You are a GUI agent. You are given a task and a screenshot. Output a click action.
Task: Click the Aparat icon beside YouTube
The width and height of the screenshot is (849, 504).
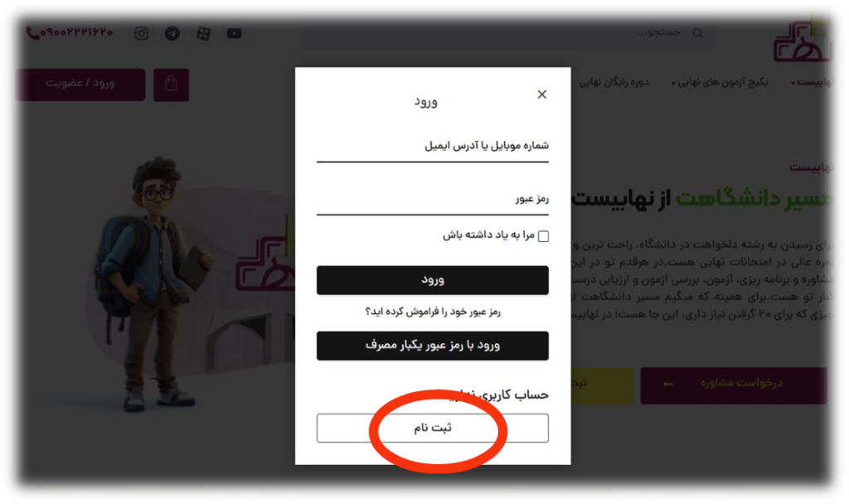pos(204,33)
